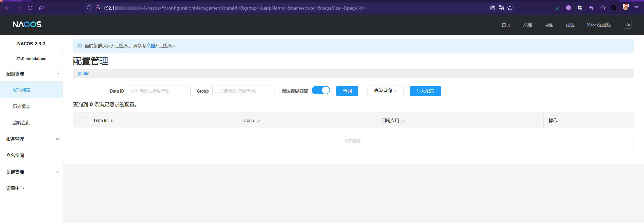
Task: Open the 高级查询 dropdown
Action: point(385,91)
